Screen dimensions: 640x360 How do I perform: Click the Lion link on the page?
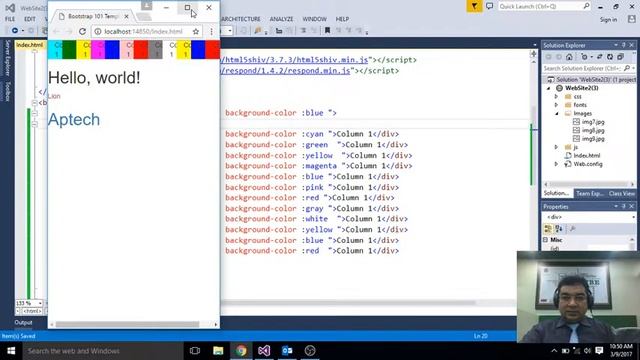(54, 96)
